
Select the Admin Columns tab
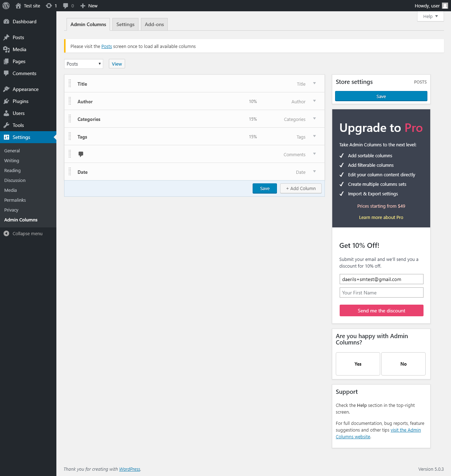(88, 24)
